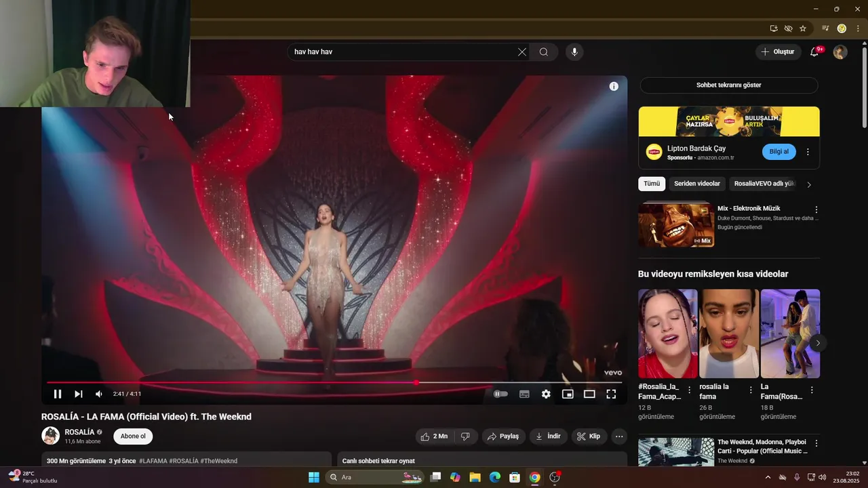Image resolution: width=868 pixels, height=488 pixels.
Task: Click the Abone ol subscribe button
Action: pos(133,436)
